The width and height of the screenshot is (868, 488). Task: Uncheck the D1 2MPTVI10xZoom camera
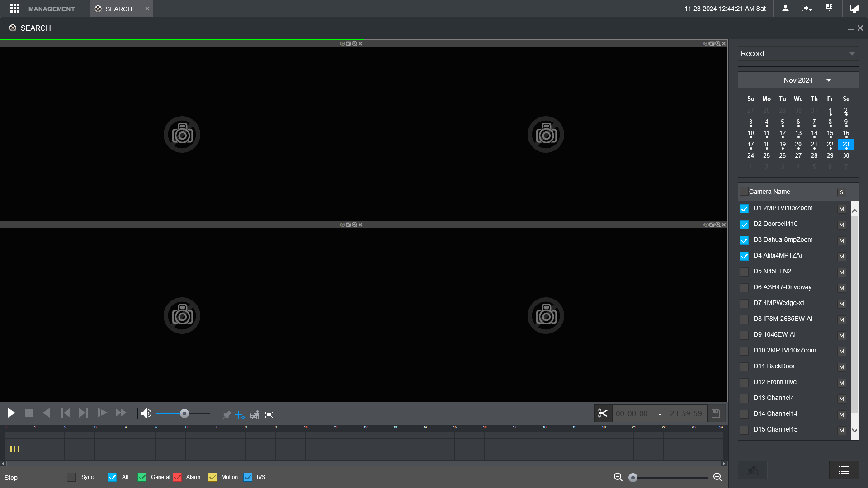[744, 209]
